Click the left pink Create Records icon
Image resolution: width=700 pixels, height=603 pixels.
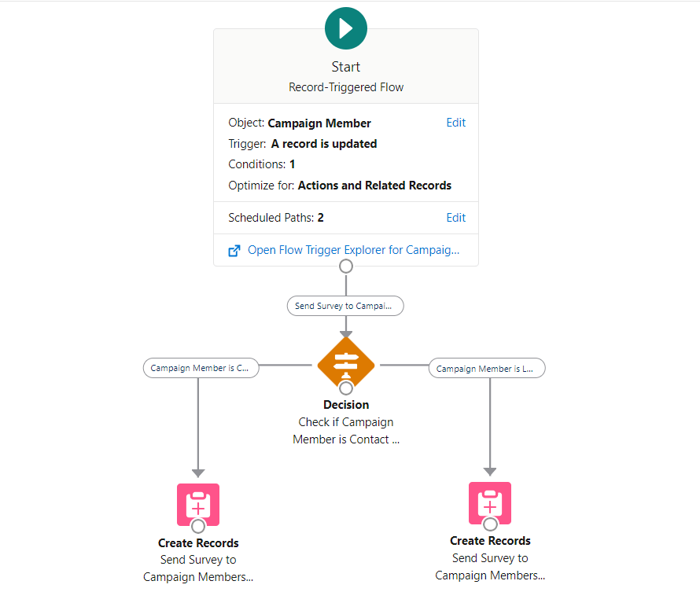197,505
